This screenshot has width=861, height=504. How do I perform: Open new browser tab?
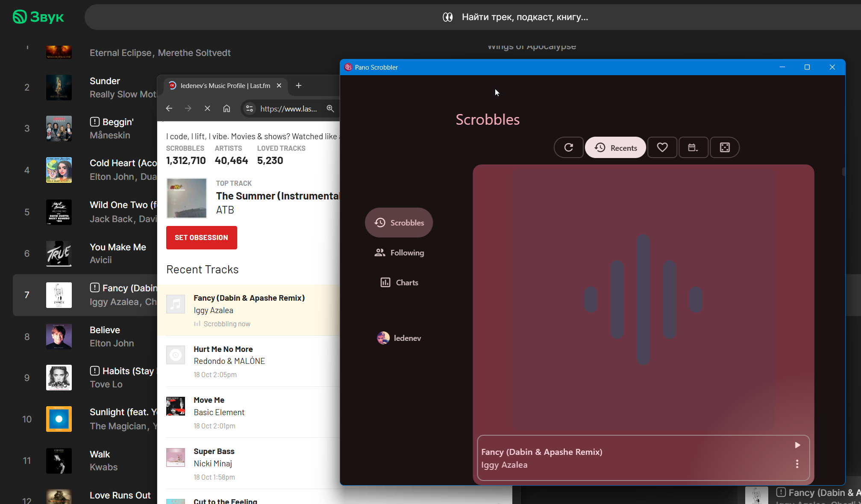[299, 85]
